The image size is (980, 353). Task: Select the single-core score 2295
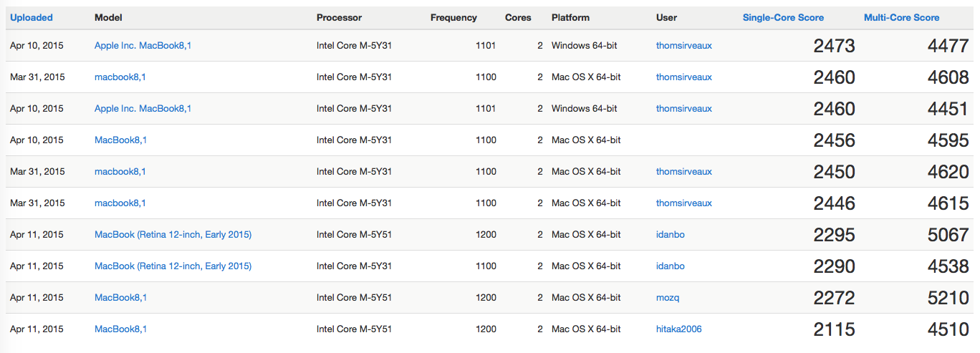coord(835,235)
